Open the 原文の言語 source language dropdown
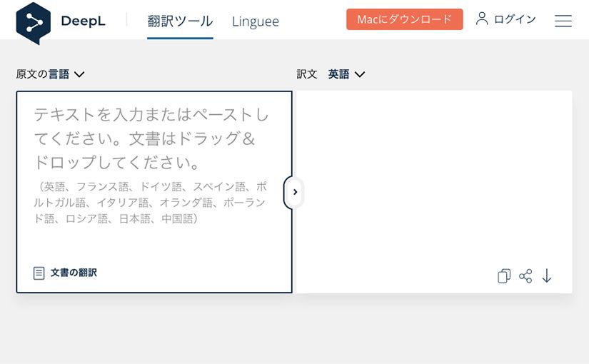589x364 pixels. tap(43, 74)
